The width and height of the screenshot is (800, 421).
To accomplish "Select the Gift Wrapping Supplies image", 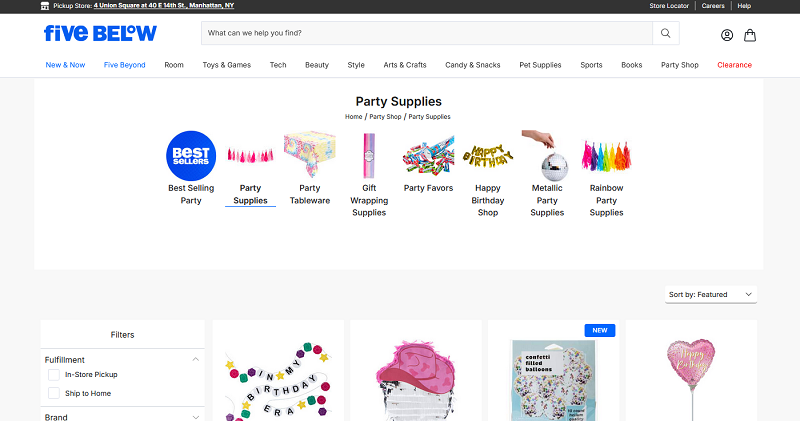I will pyautogui.click(x=369, y=156).
